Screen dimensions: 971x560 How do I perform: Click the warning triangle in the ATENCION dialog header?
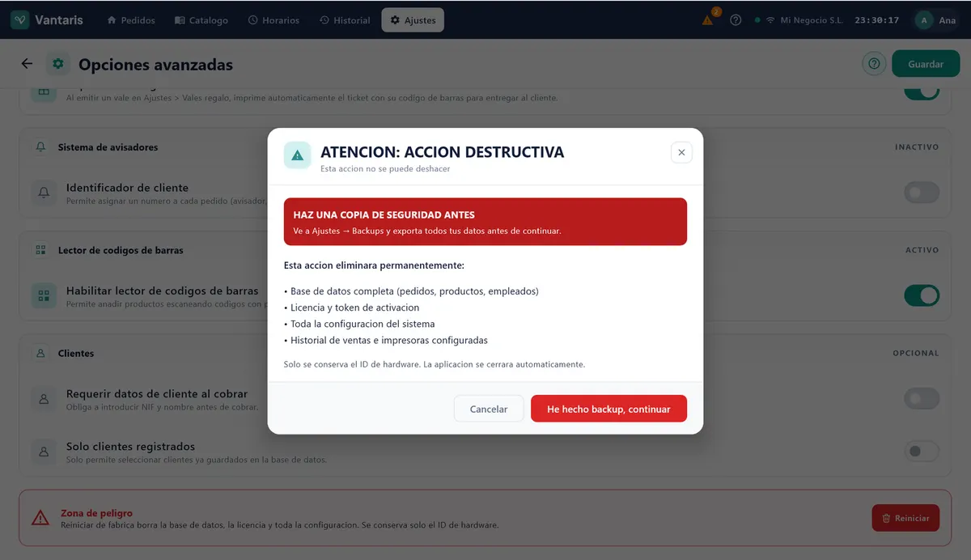(298, 155)
